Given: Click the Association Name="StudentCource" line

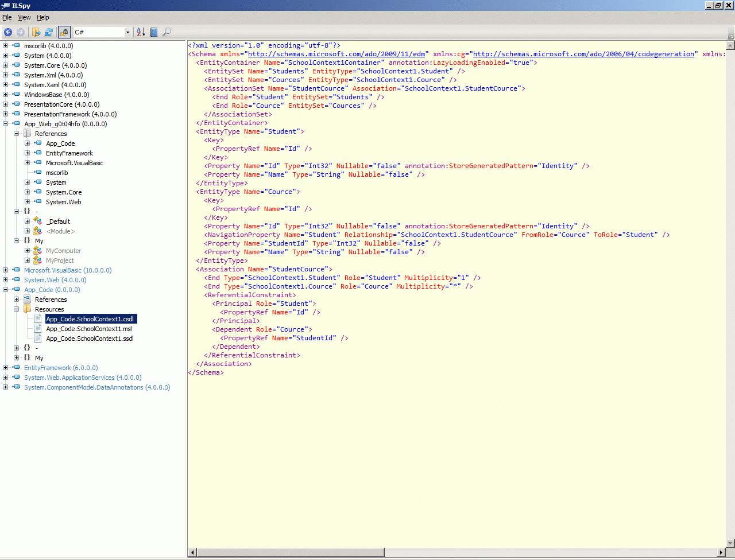Looking at the screenshot, I should (x=264, y=269).
